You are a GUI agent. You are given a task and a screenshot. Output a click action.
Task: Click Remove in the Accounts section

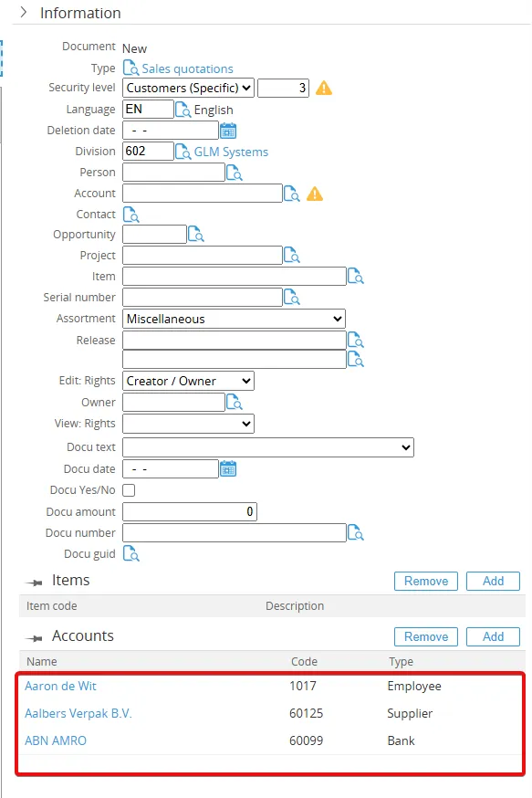[x=426, y=636]
